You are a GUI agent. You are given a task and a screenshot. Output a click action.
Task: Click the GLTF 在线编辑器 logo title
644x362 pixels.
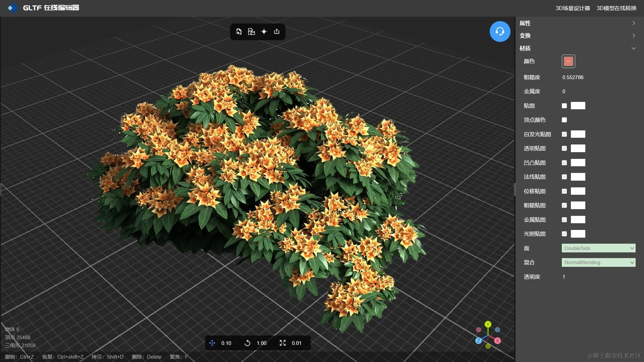coord(51,8)
